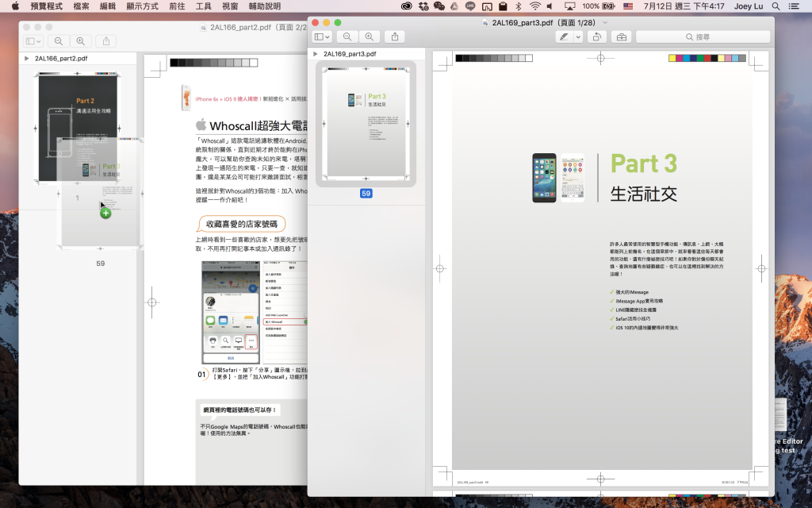Open the AirPlay display menu

pyautogui.click(x=569, y=6)
